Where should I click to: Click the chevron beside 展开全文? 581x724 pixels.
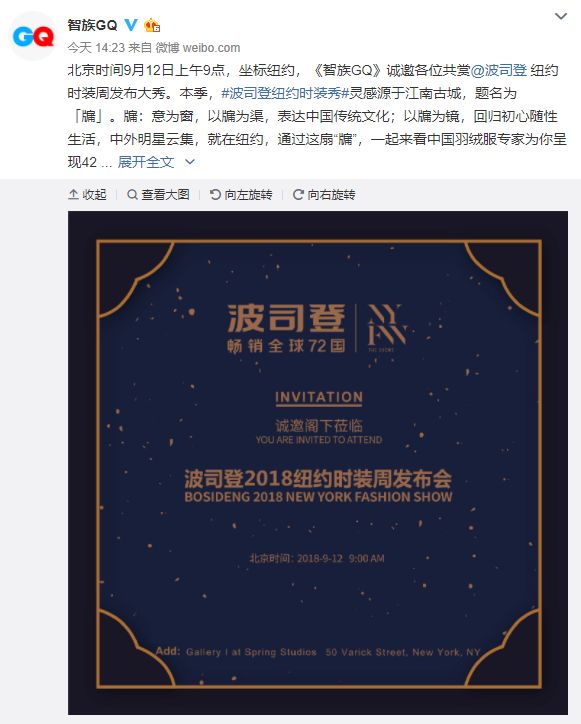coord(190,162)
